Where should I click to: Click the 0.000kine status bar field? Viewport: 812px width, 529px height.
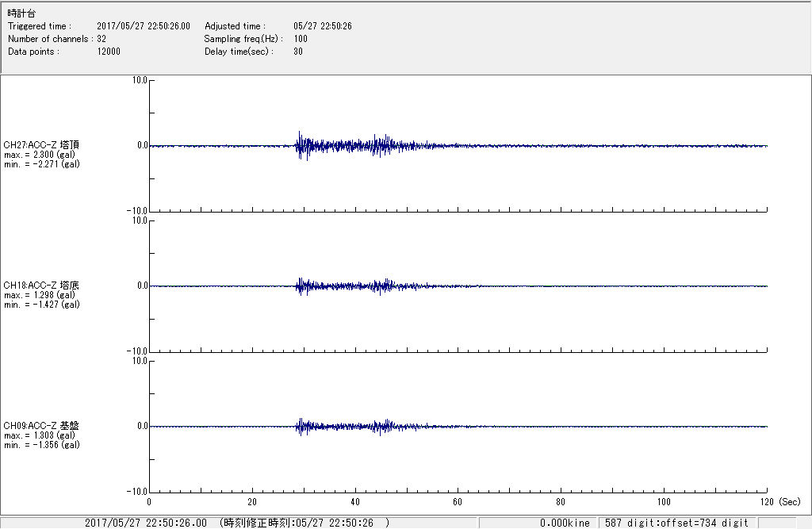click(565, 523)
